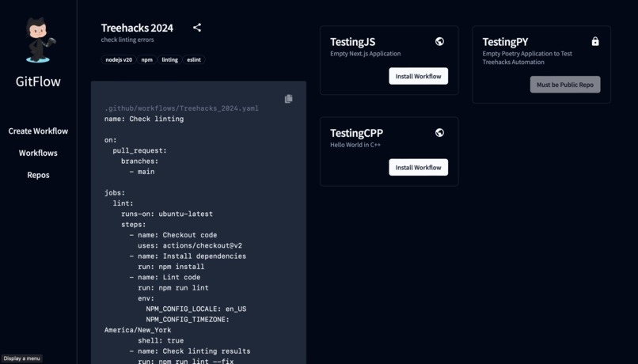Click the TestingPY repo title
Viewport: 638px width, 364px height.
coord(505,42)
